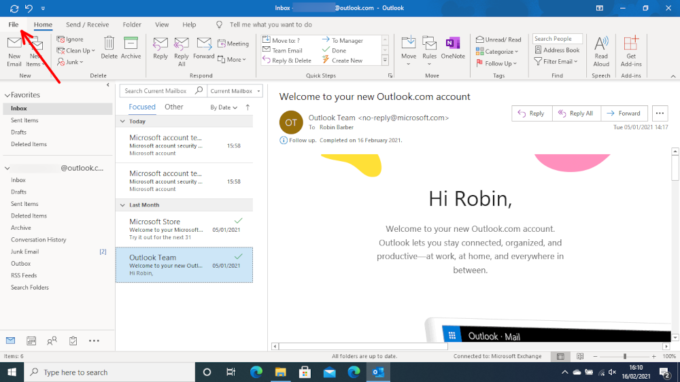
Task: Open the Junk dropdown
Action: click(70, 62)
